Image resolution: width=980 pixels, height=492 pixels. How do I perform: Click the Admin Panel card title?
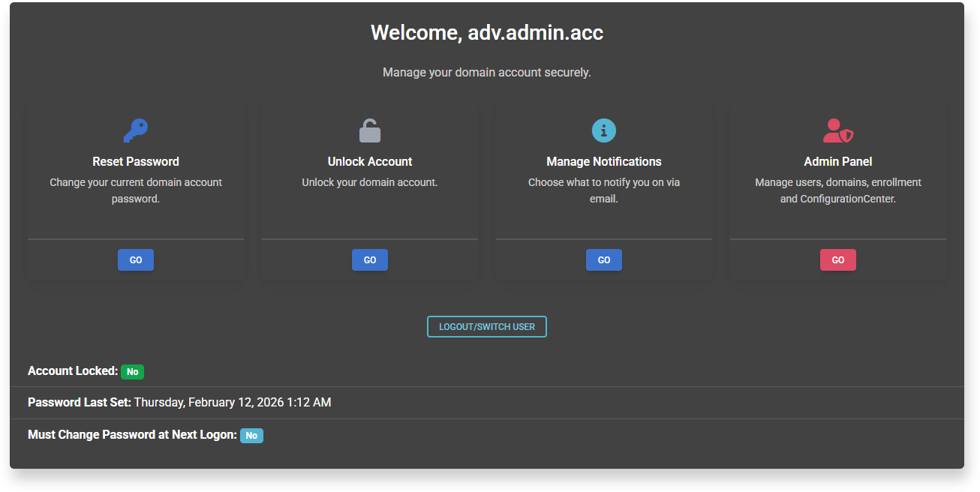pyautogui.click(x=838, y=161)
